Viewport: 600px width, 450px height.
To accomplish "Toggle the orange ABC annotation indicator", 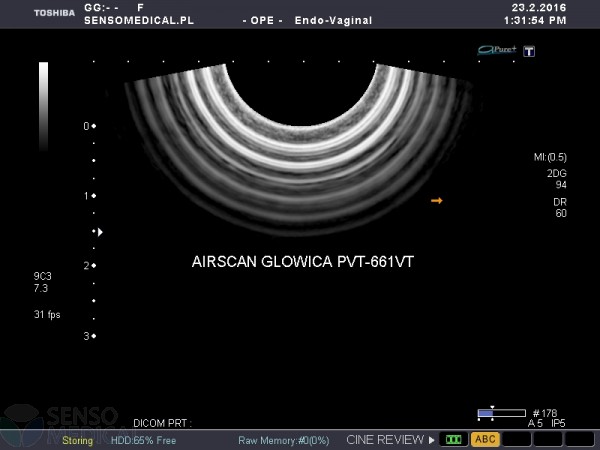I will [x=485, y=439].
